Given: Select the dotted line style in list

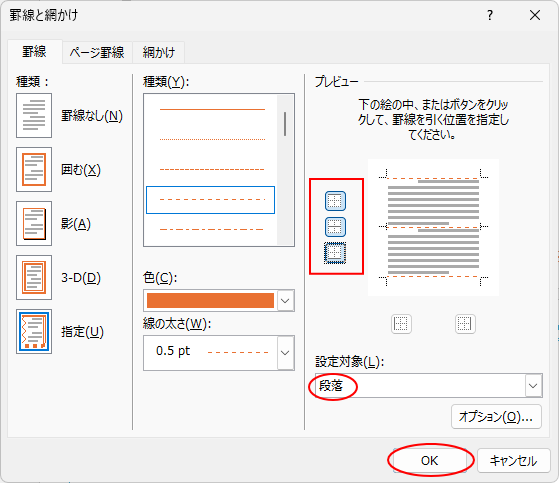Looking at the screenshot, I should tap(212, 139).
